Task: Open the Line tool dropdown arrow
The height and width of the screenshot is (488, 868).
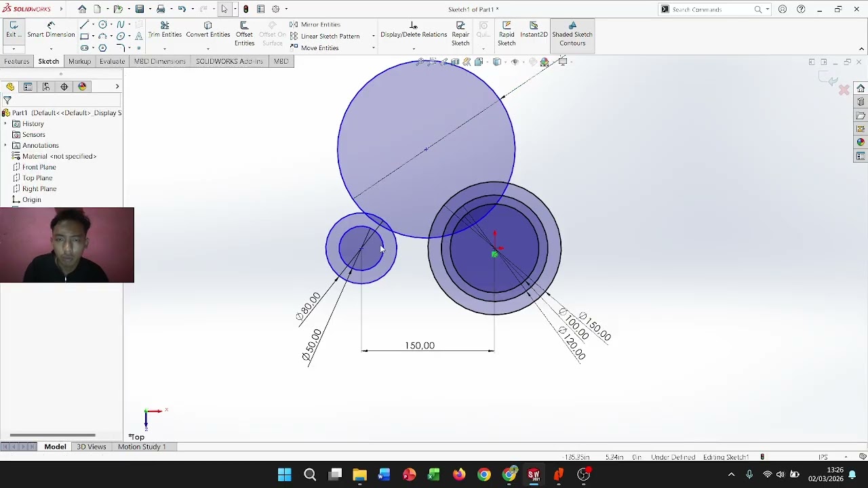Action: coord(92,24)
